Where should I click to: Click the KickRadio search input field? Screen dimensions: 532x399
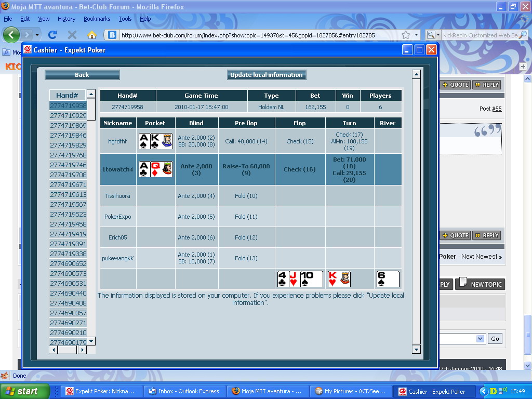point(480,35)
